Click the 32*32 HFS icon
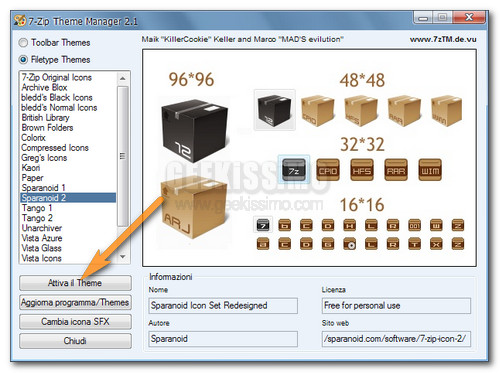Image resolution: width=500 pixels, height=373 pixels. [362, 169]
